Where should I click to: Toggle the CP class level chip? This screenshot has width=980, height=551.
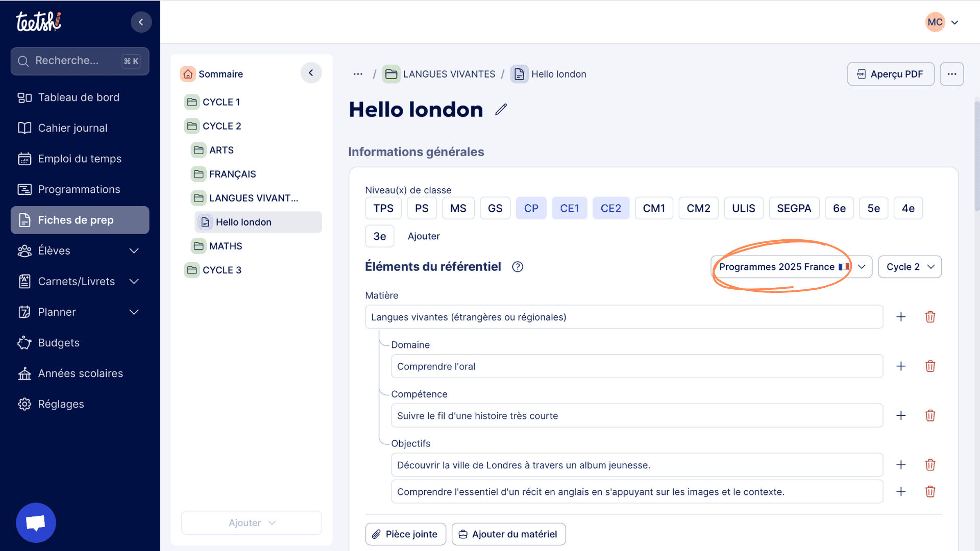[x=531, y=208]
